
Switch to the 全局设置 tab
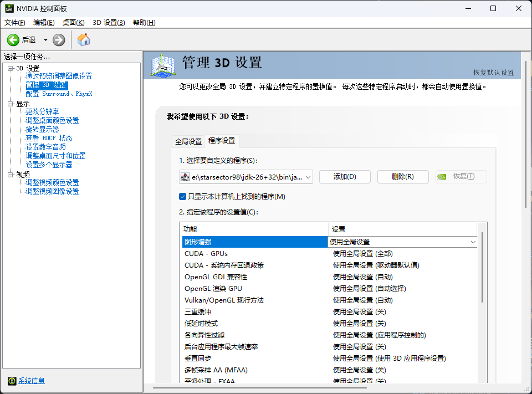(188, 141)
